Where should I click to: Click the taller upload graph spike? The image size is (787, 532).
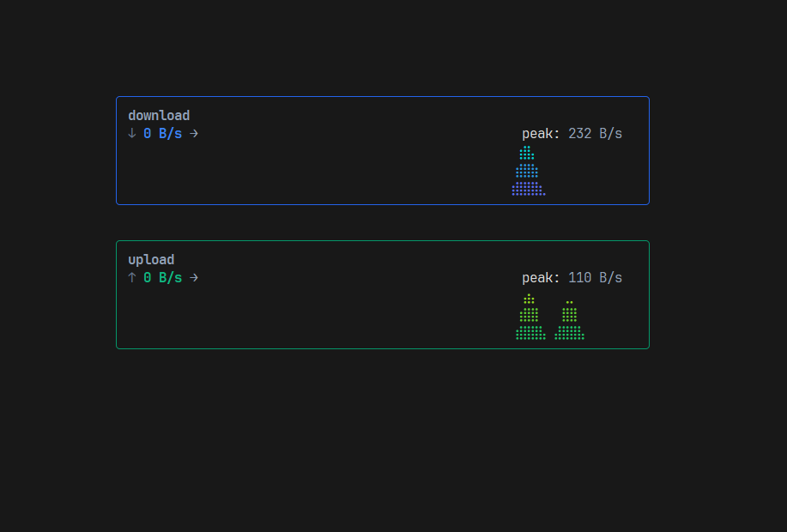(x=530, y=317)
